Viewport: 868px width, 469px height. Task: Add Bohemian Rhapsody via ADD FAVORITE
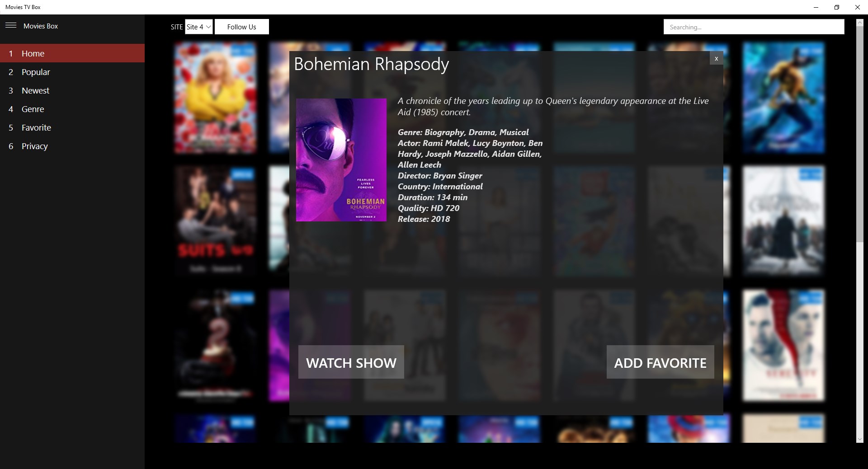(x=660, y=362)
